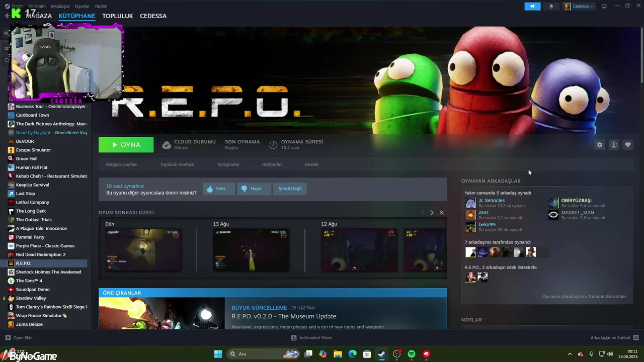Image resolution: width=644 pixels, height=362 pixels.
Task: Select Stardew Valley in the library
Action: (x=47, y=298)
